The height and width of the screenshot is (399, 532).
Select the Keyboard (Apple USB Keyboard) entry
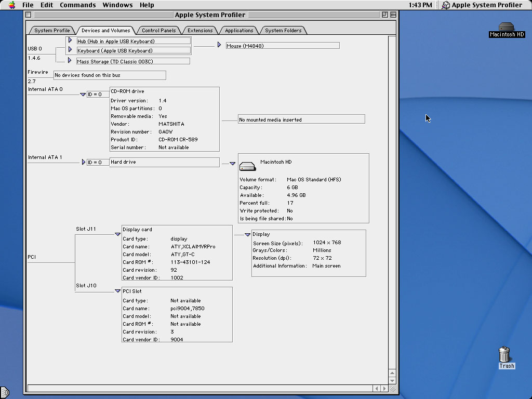pyautogui.click(x=134, y=50)
